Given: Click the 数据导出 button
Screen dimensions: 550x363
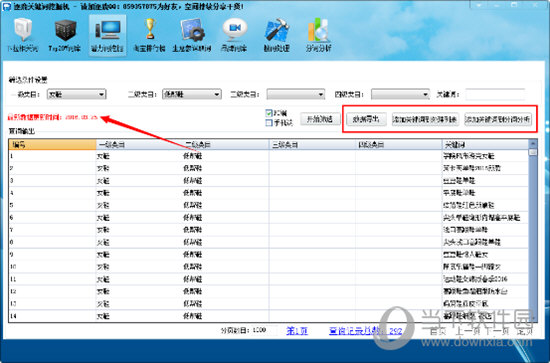Looking at the screenshot, I should click(366, 119).
